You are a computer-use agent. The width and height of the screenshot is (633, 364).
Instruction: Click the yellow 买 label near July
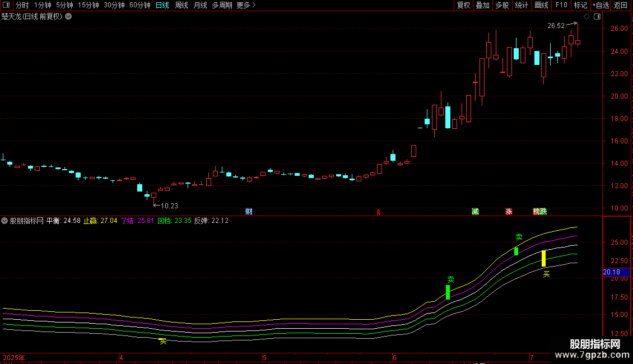click(x=547, y=274)
